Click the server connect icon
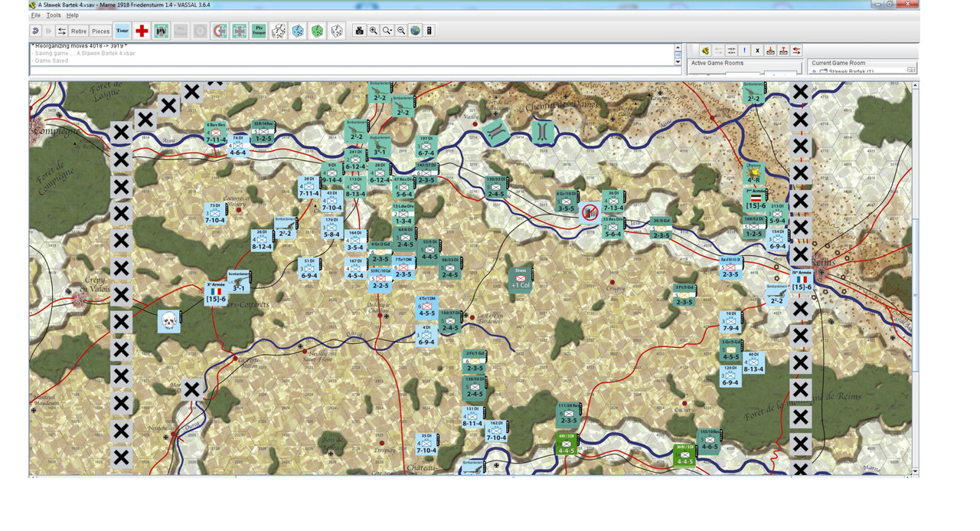The height and width of the screenshot is (531, 980). (x=705, y=51)
